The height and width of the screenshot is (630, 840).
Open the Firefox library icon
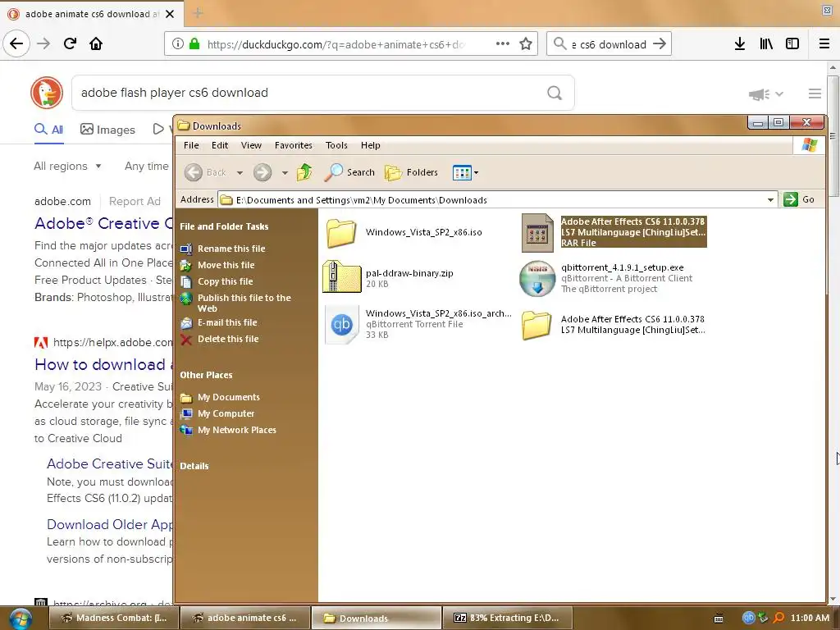coord(766,44)
